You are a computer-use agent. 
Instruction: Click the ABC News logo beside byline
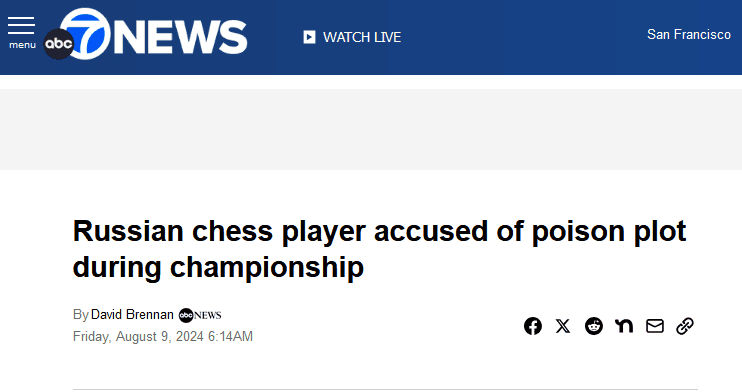tap(200, 315)
